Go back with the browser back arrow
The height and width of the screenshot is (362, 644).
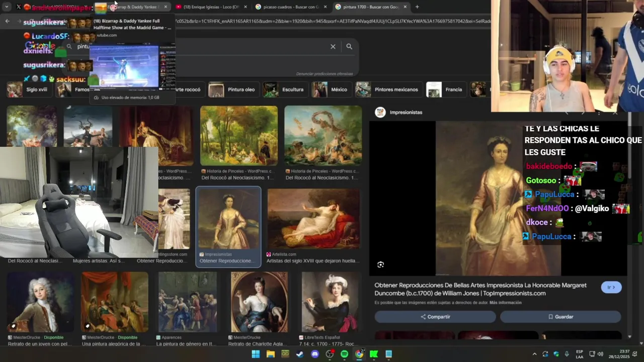(7, 21)
